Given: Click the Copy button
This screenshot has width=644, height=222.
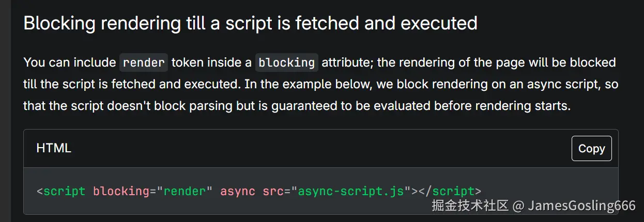Looking at the screenshot, I should click(x=591, y=149).
